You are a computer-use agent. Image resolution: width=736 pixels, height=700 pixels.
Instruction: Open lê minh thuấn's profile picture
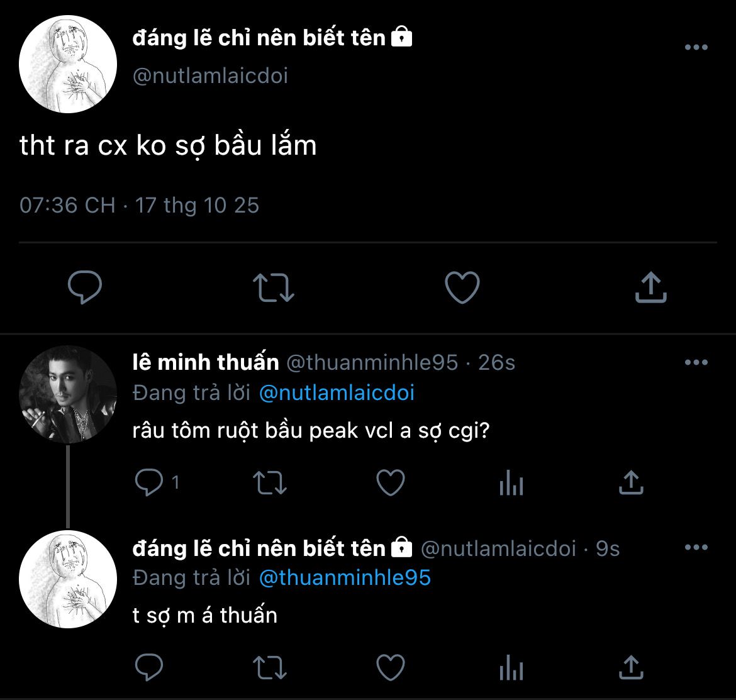[x=68, y=394]
